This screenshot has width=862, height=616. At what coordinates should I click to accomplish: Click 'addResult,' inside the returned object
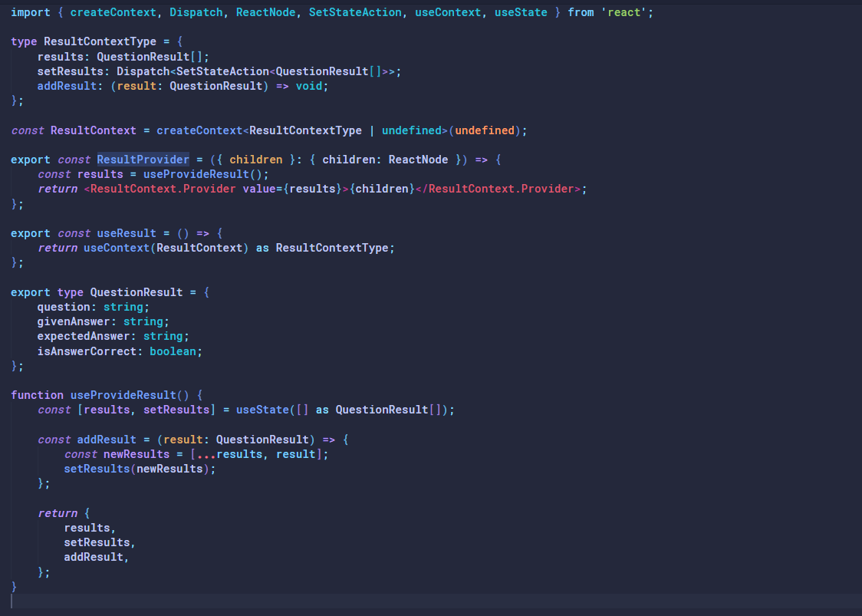96,557
